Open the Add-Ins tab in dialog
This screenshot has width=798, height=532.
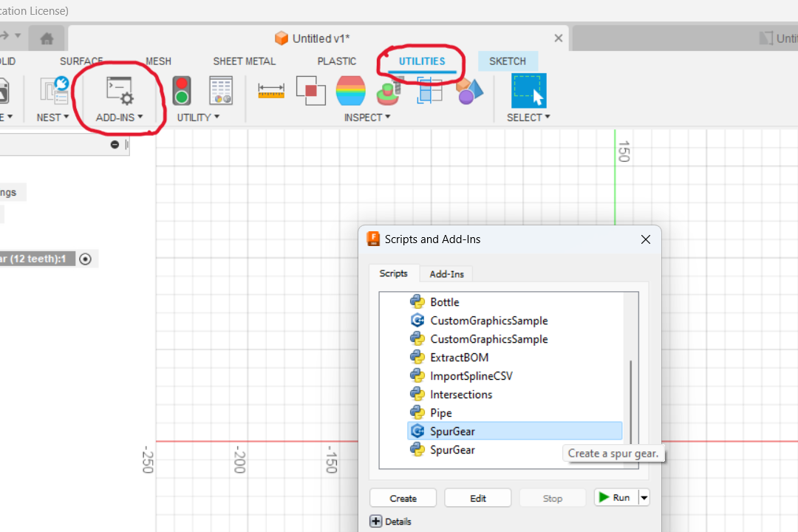(446, 274)
